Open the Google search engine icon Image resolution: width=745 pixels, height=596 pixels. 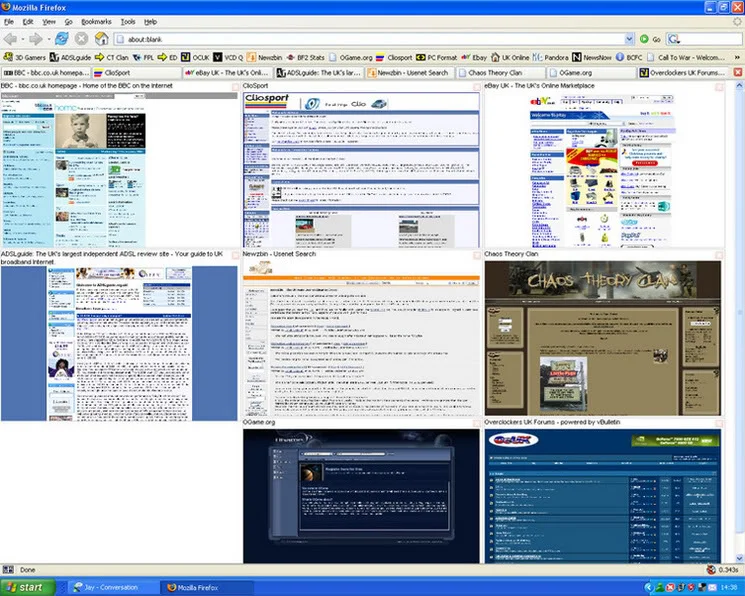point(673,39)
